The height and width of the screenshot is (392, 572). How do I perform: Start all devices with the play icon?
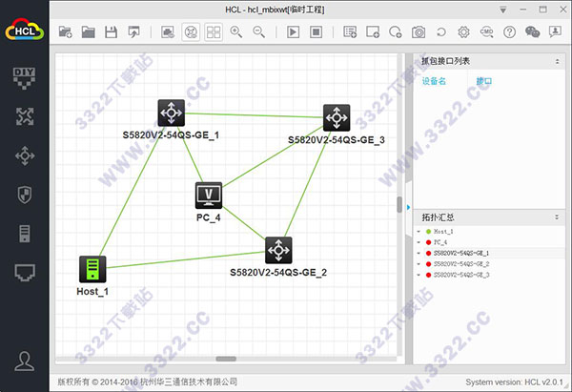click(x=293, y=32)
